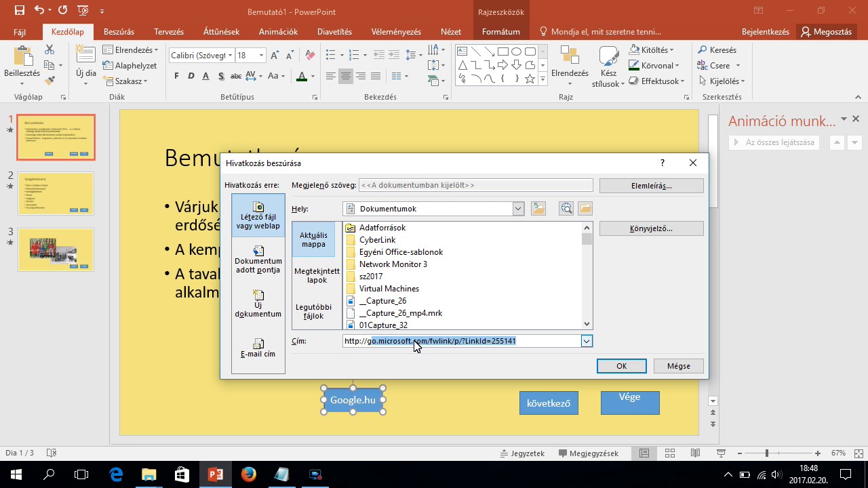
Task: Click Alaphelyzet reset button
Action: pyautogui.click(x=130, y=66)
